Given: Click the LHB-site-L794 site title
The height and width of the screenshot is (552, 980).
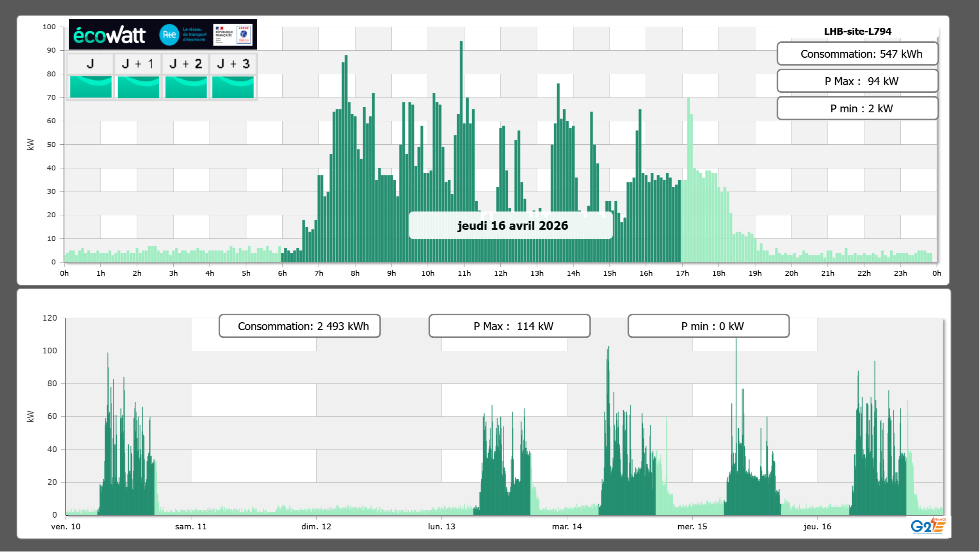Looking at the screenshot, I should coord(857,31).
